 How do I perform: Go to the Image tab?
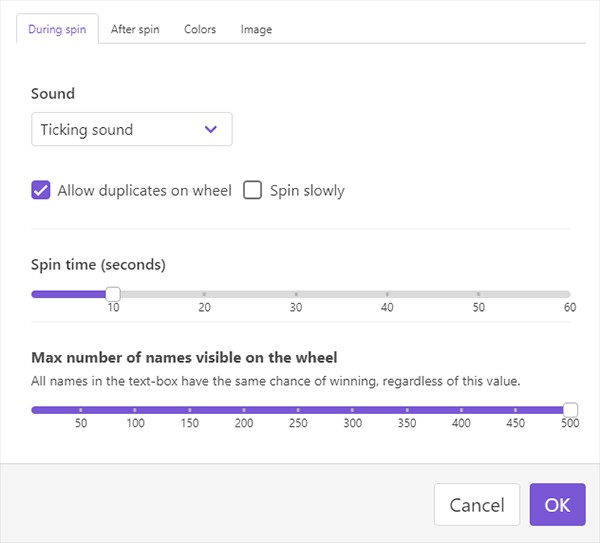pos(256,29)
